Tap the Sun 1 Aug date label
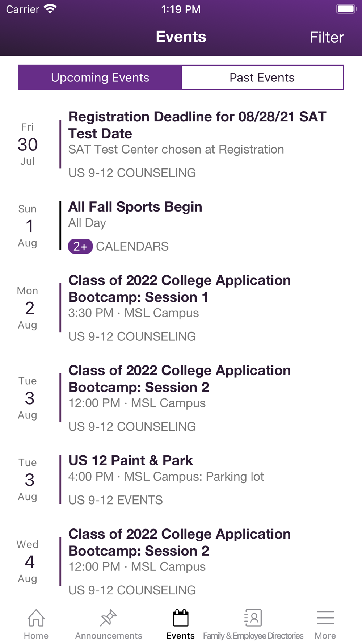This screenshot has height=644, width=362. (x=28, y=226)
